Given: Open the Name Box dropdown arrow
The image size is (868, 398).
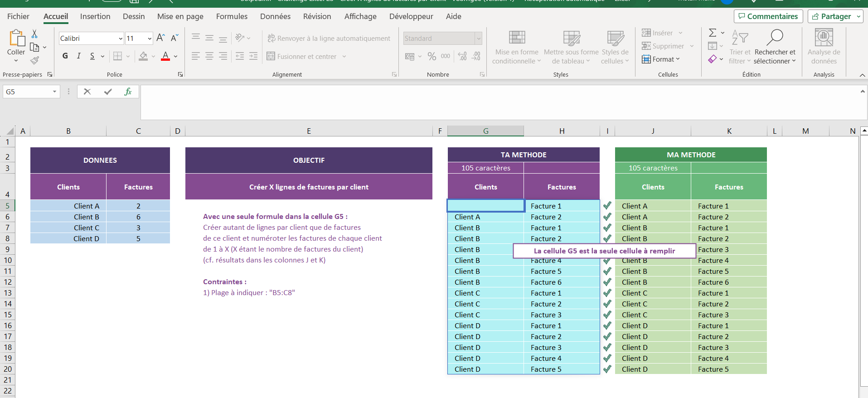Looking at the screenshot, I should (x=54, y=92).
